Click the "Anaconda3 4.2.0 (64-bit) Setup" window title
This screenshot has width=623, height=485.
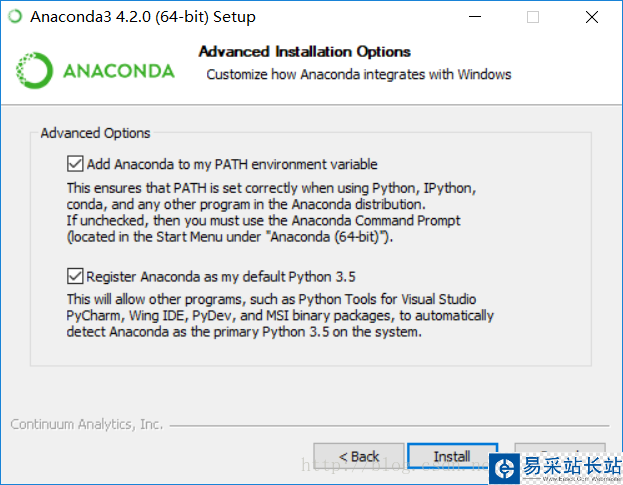143,17
